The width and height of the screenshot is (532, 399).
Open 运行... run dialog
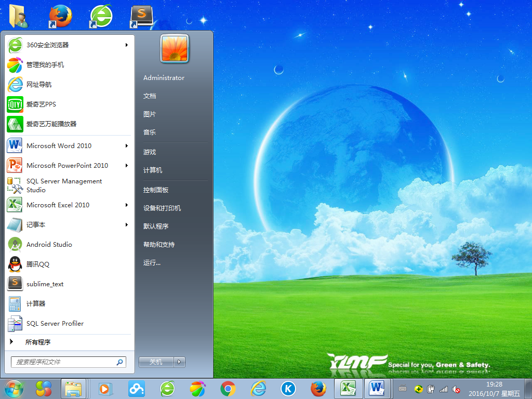tap(152, 262)
